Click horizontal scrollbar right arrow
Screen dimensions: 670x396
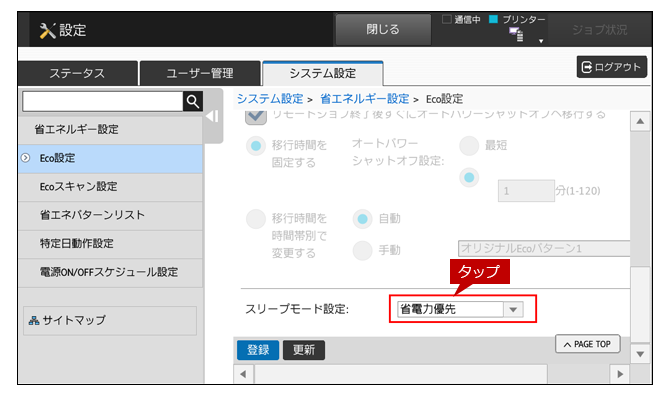tap(620, 375)
